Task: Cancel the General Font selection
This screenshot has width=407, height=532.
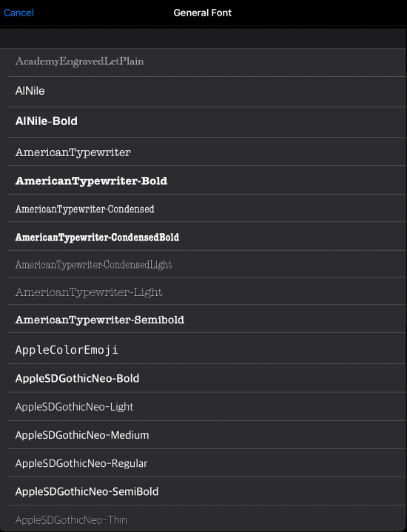Action: point(18,13)
